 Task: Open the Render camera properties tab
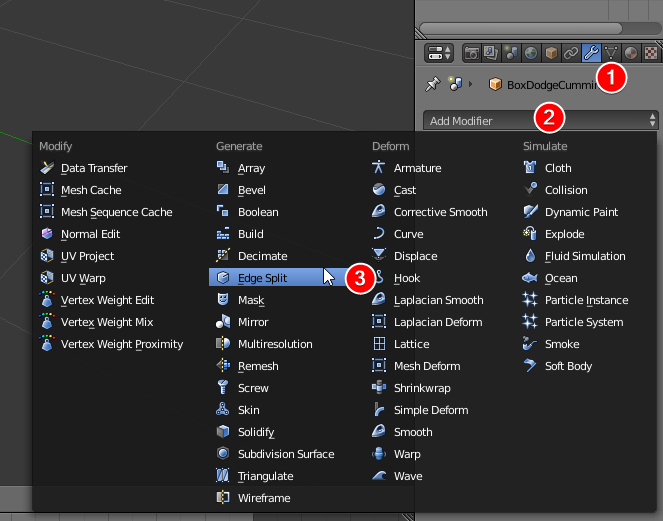click(x=471, y=53)
